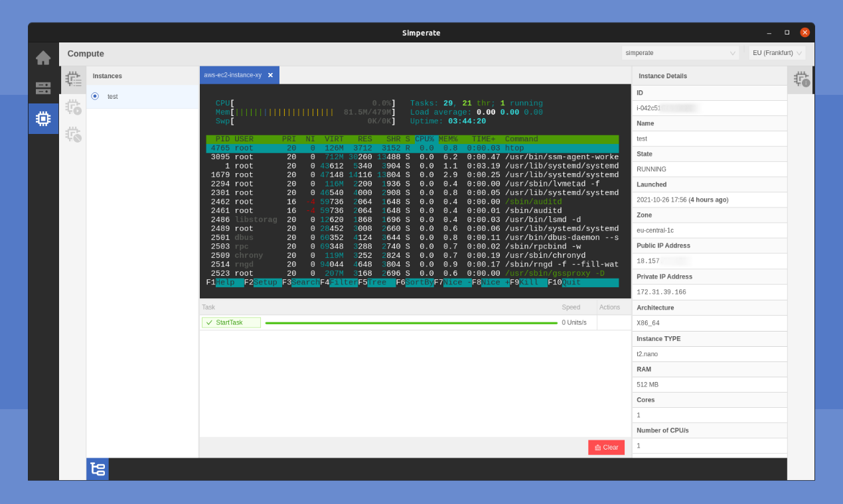Open the storage/server section icon

pyautogui.click(x=43, y=88)
